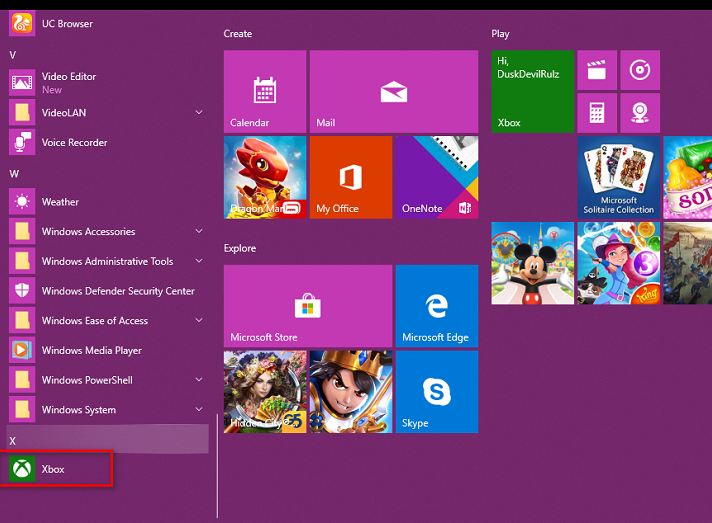Screen dimensions: 712x523
Task: Open the Calendar tile
Action: pyautogui.click(x=265, y=91)
